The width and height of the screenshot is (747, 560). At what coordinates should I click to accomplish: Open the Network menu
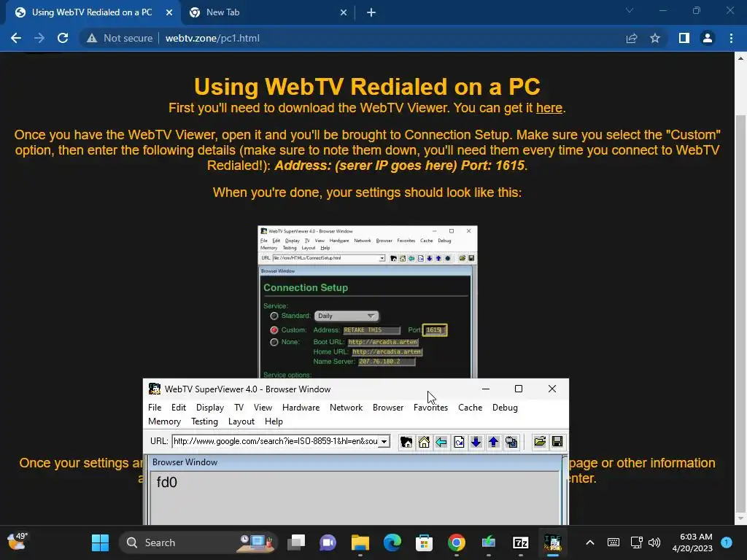tap(346, 408)
